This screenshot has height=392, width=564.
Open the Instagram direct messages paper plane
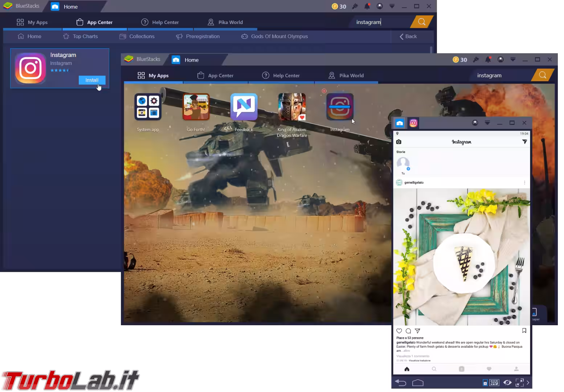(524, 142)
